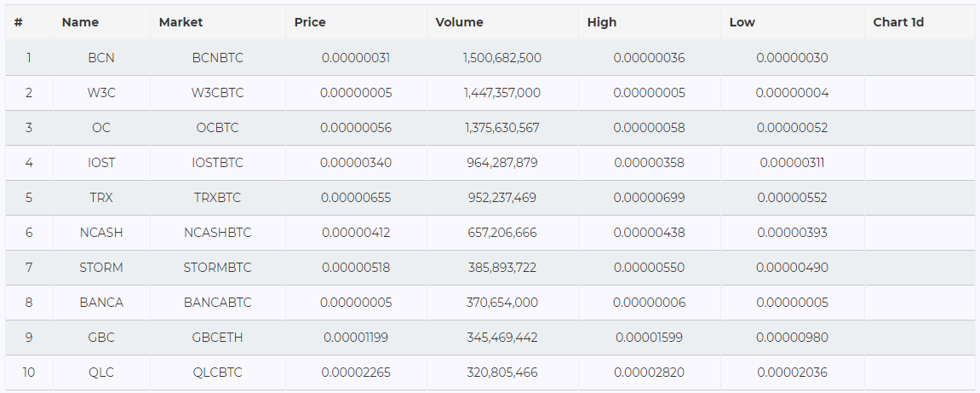The image size is (980, 393).
Task: Click the High column header
Action: [x=602, y=22]
